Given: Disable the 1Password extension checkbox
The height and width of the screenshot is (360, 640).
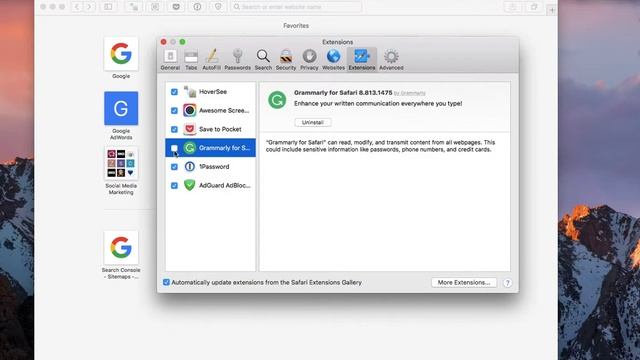Looking at the screenshot, I should (174, 167).
